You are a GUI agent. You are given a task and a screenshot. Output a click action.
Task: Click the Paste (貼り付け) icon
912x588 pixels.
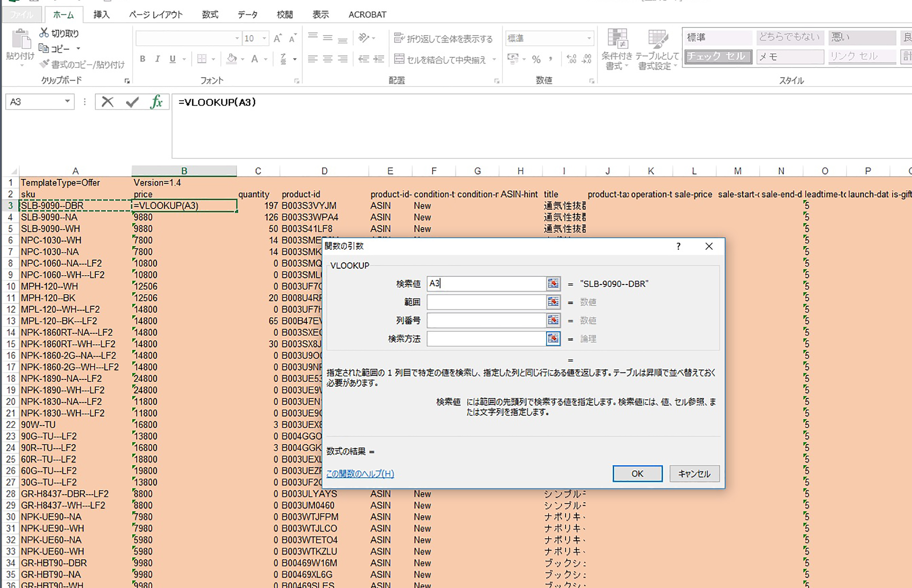pyautogui.click(x=21, y=39)
